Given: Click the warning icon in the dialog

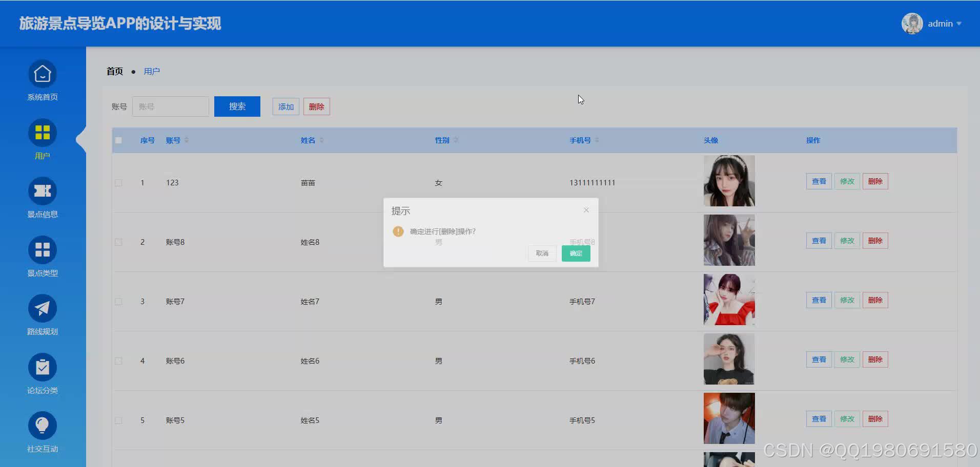Looking at the screenshot, I should 398,231.
